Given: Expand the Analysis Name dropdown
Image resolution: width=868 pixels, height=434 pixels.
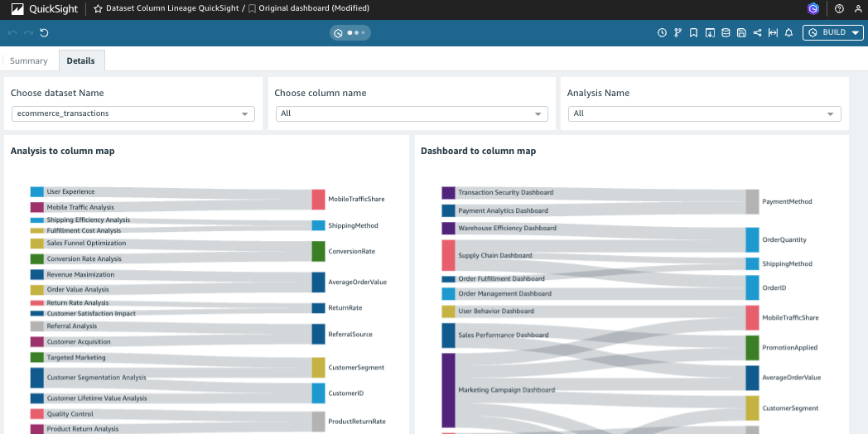Looking at the screenshot, I should (x=705, y=113).
